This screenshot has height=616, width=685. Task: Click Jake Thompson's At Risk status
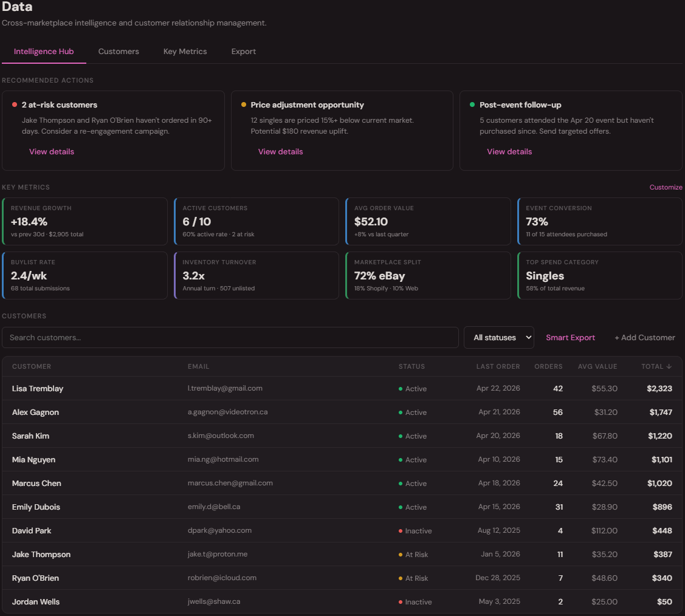tap(413, 555)
